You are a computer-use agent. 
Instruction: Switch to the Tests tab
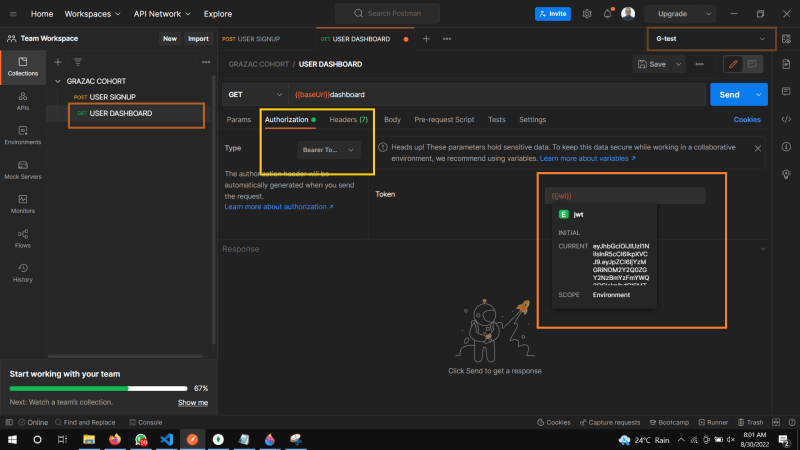tap(496, 119)
